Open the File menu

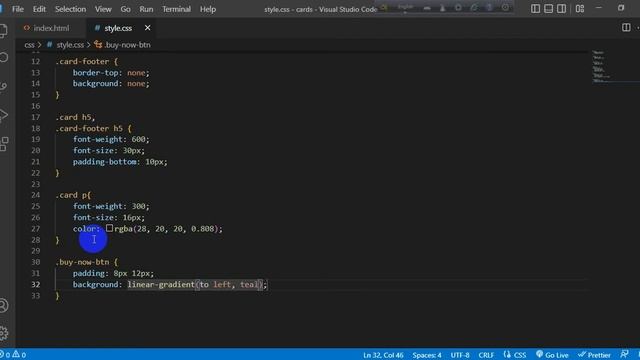(x=18, y=9)
